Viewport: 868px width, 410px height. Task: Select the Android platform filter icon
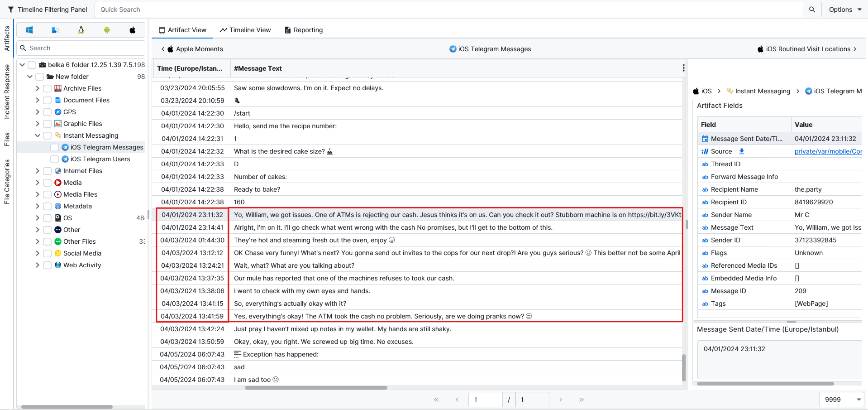pyautogui.click(x=107, y=30)
